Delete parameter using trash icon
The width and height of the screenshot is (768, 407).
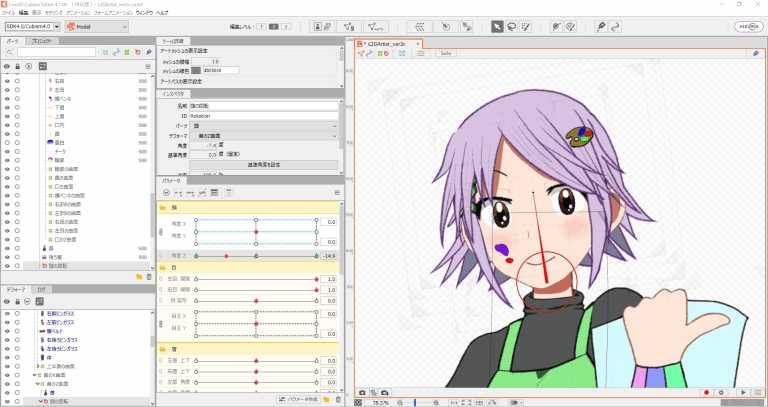(x=338, y=400)
